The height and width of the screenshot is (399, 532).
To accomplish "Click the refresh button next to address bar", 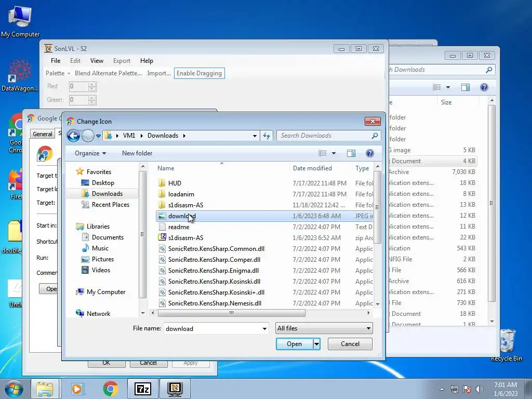I will (x=267, y=136).
